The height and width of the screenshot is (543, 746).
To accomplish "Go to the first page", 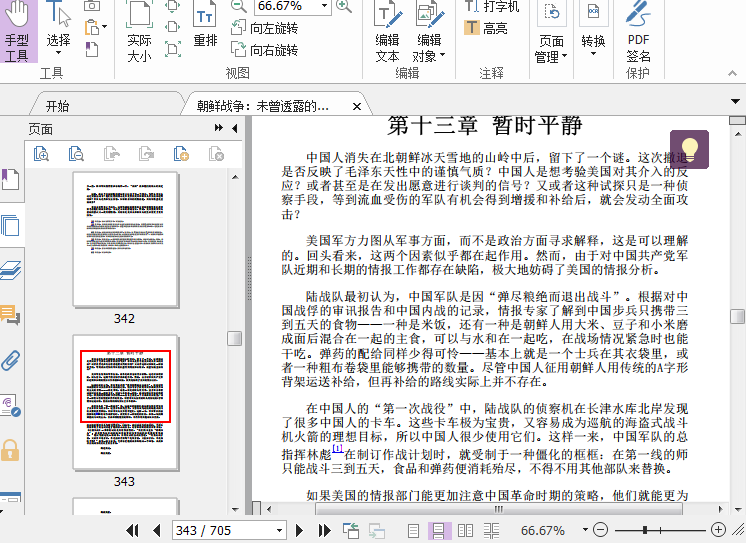I will click(x=132, y=530).
